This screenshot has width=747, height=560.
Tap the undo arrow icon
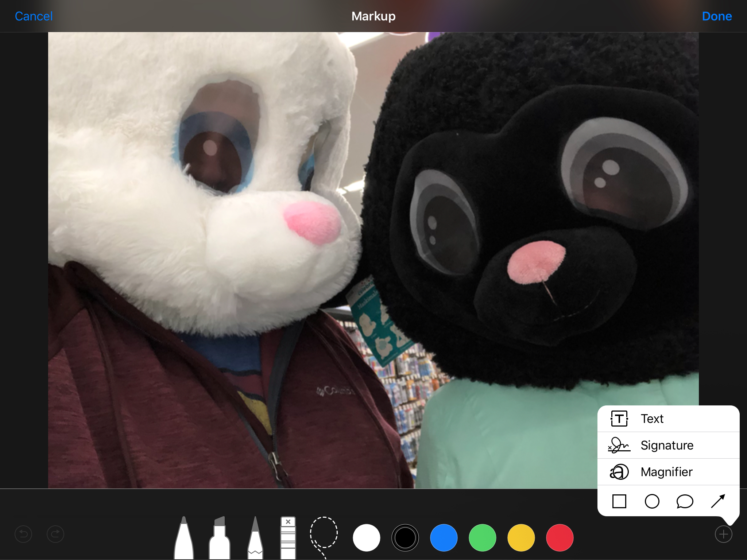[x=23, y=534]
